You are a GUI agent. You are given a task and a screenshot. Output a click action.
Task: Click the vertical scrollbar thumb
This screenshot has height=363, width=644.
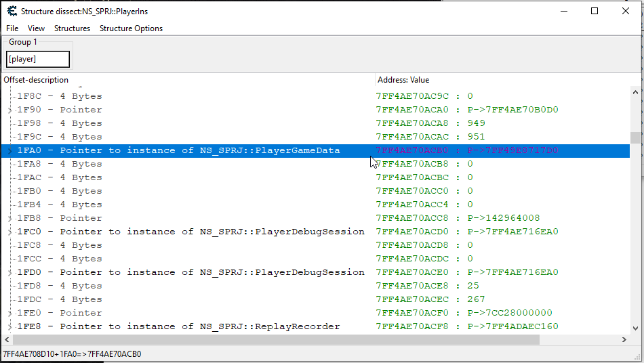point(635,137)
